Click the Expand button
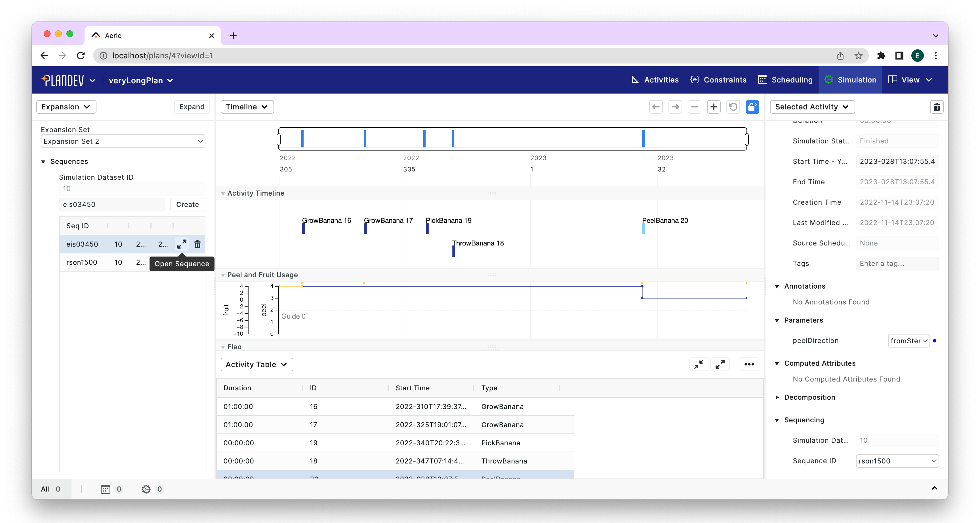 192,107
